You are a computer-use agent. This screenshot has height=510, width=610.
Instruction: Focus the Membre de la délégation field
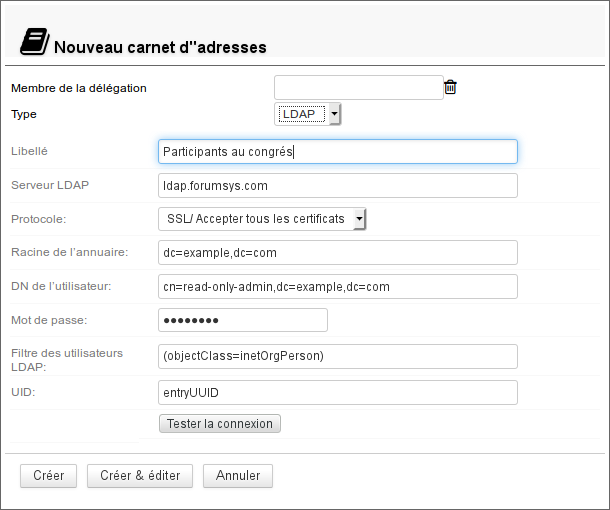tap(358, 88)
